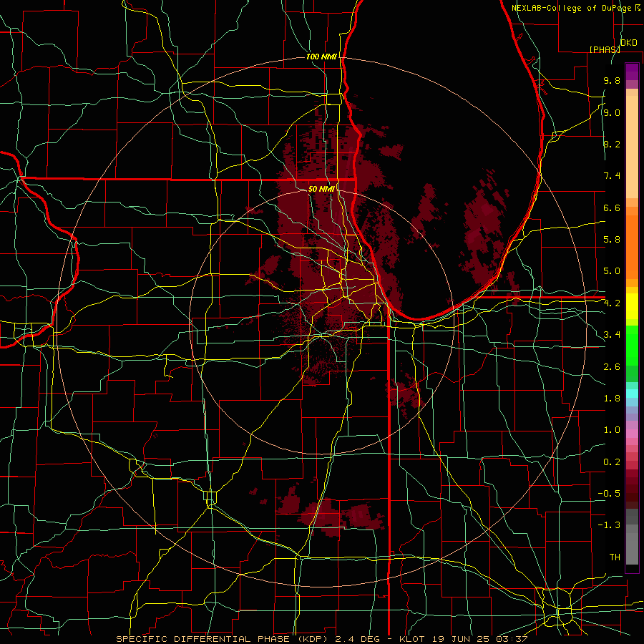Click the 1.8 value on the scale
644x644 pixels.
coord(612,398)
